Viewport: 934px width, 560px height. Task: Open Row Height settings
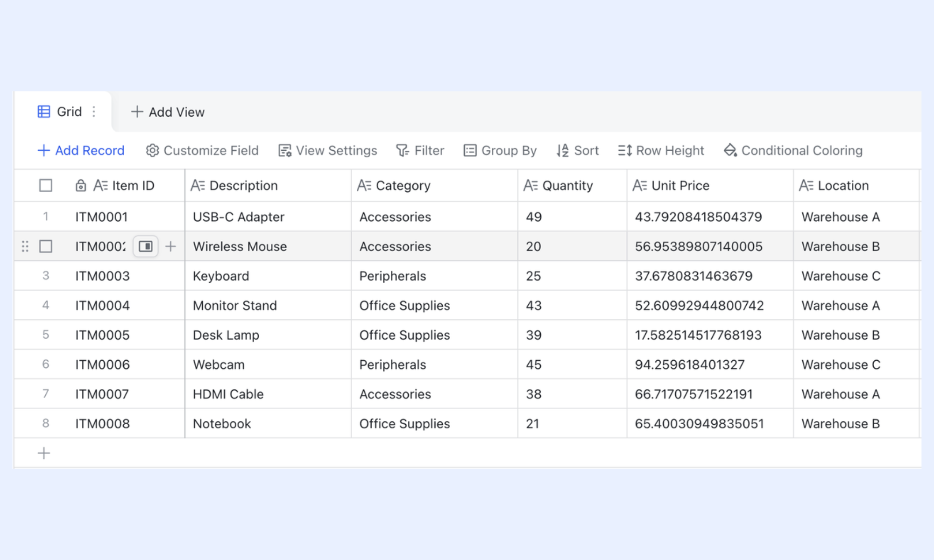point(661,150)
